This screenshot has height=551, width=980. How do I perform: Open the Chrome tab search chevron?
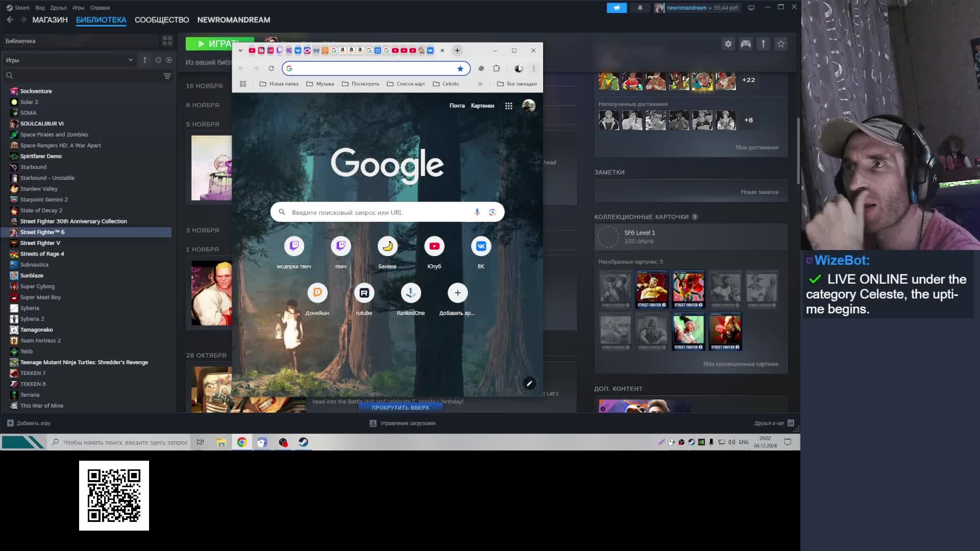point(240,51)
